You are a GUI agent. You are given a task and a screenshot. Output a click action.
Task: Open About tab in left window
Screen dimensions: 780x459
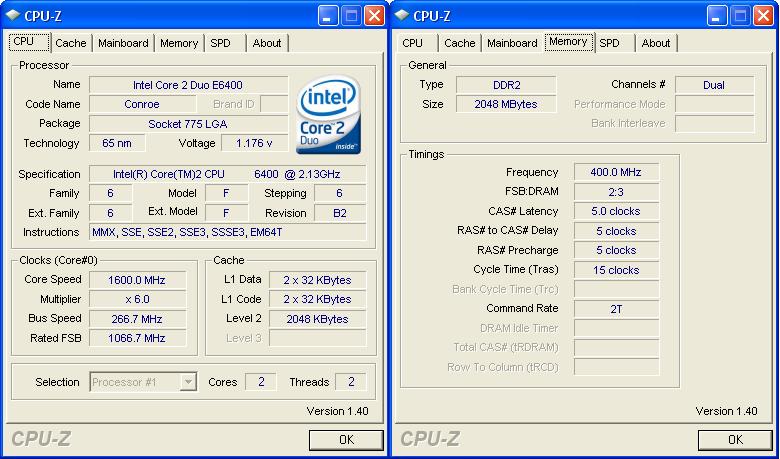tap(267, 43)
